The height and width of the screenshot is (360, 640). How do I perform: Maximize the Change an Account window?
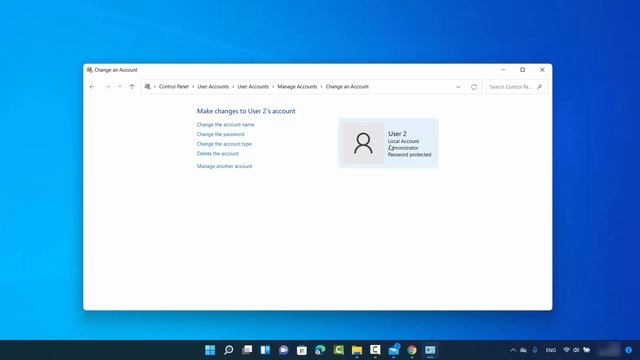tap(522, 70)
